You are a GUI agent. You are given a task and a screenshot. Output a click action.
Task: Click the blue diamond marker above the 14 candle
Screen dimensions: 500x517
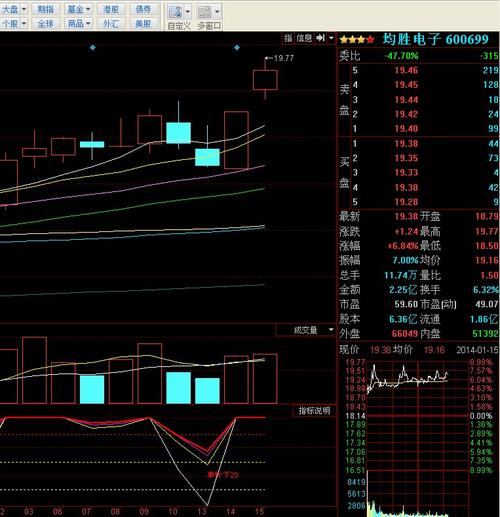(x=237, y=48)
